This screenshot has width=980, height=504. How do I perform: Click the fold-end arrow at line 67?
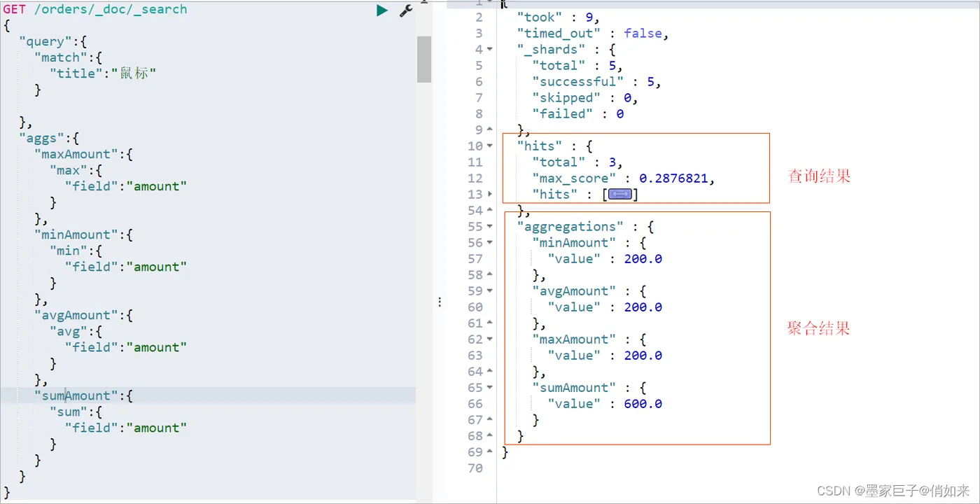coord(489,419)
